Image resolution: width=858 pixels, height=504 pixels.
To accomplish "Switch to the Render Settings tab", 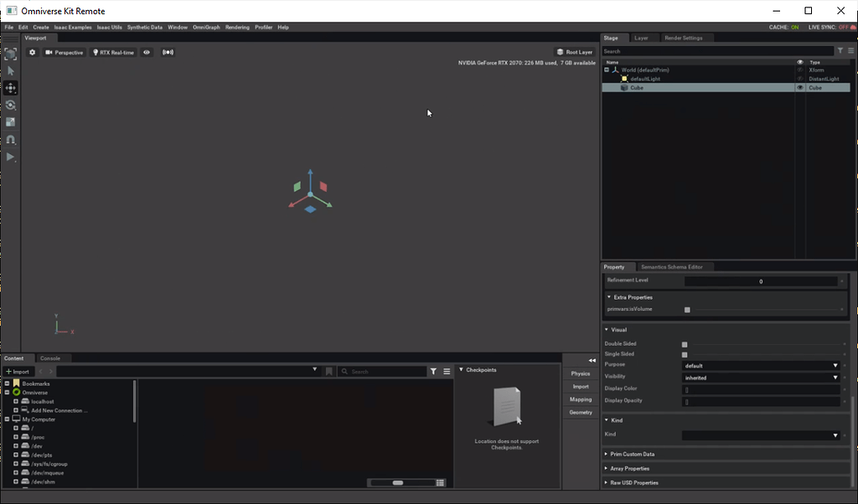I will pyautogui.click(x=684, y=39).
